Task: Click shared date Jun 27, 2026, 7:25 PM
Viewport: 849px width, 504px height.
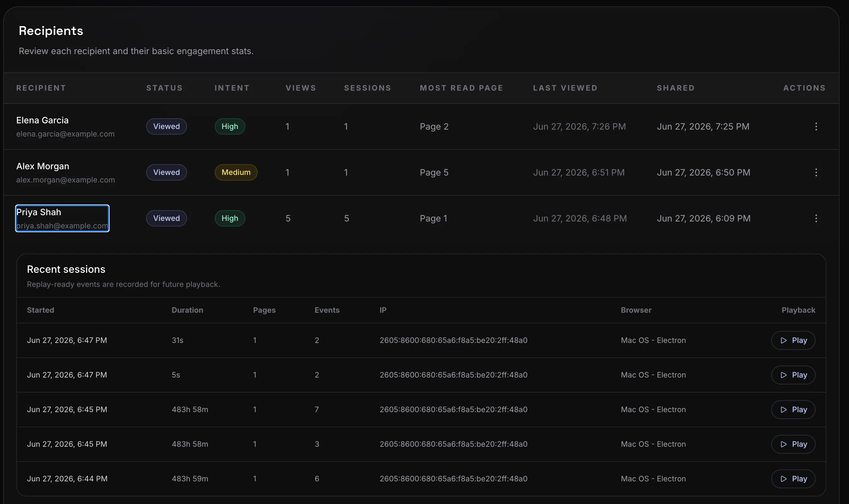Action: click(x=703, y=126)
